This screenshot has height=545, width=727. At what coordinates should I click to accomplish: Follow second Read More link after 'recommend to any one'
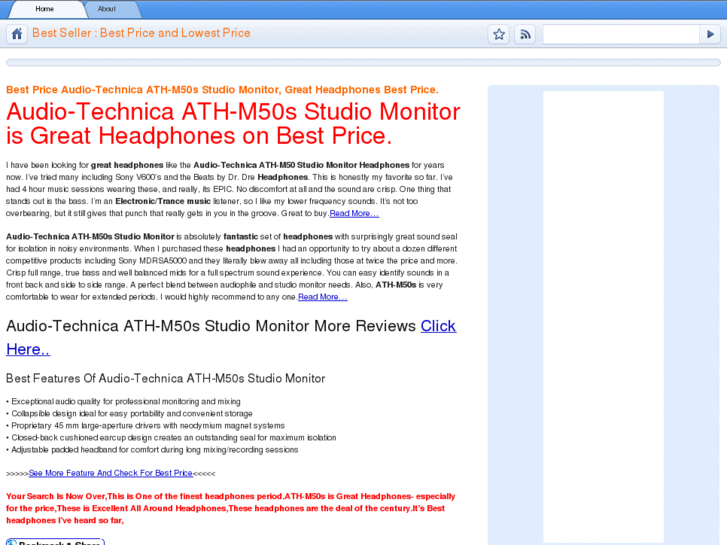pyautogui.click(x=322, y=297)
